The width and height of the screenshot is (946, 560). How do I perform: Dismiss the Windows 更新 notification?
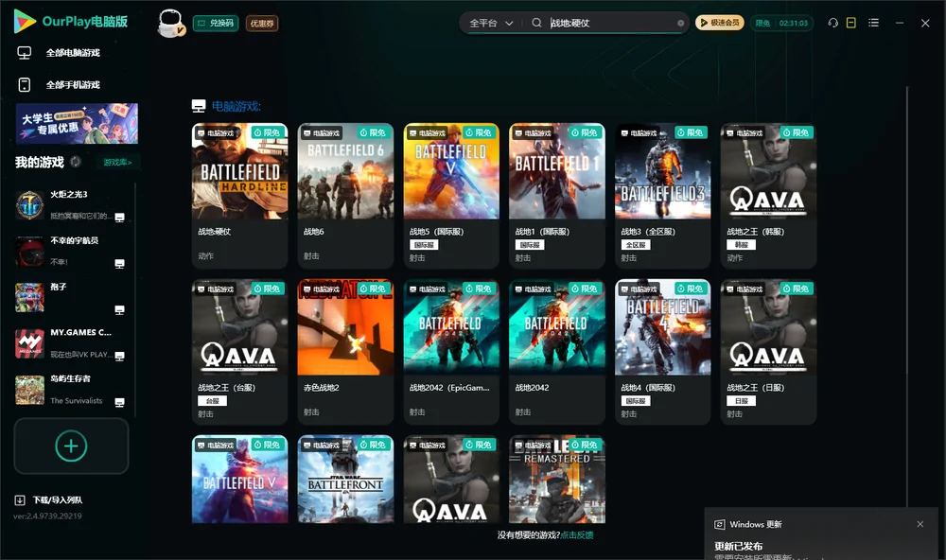click(920, 524)
